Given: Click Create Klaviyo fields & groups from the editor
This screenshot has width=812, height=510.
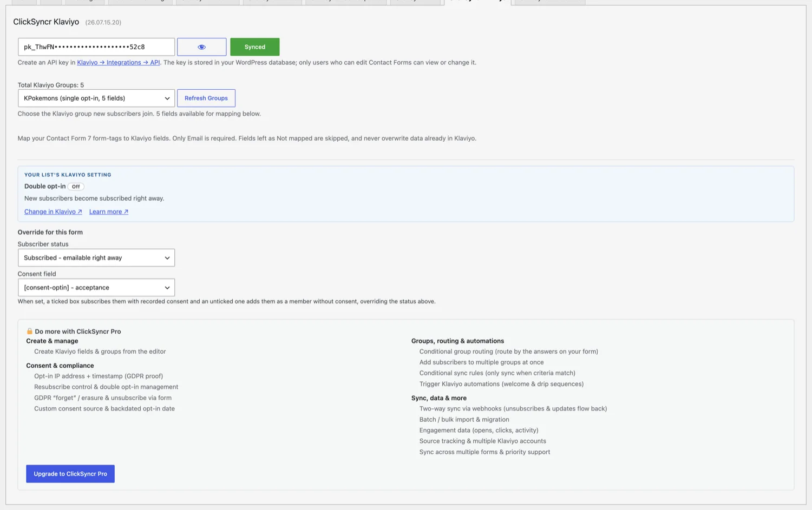Looking at the screenshot, I should coord(100,352).
